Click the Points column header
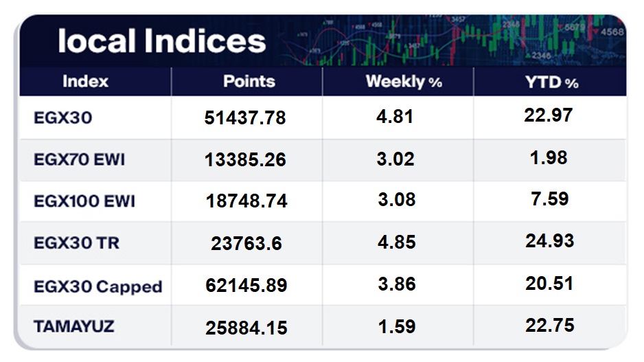Screen dimensions: 644x362 pyautogui.click(x=249, y=81)
